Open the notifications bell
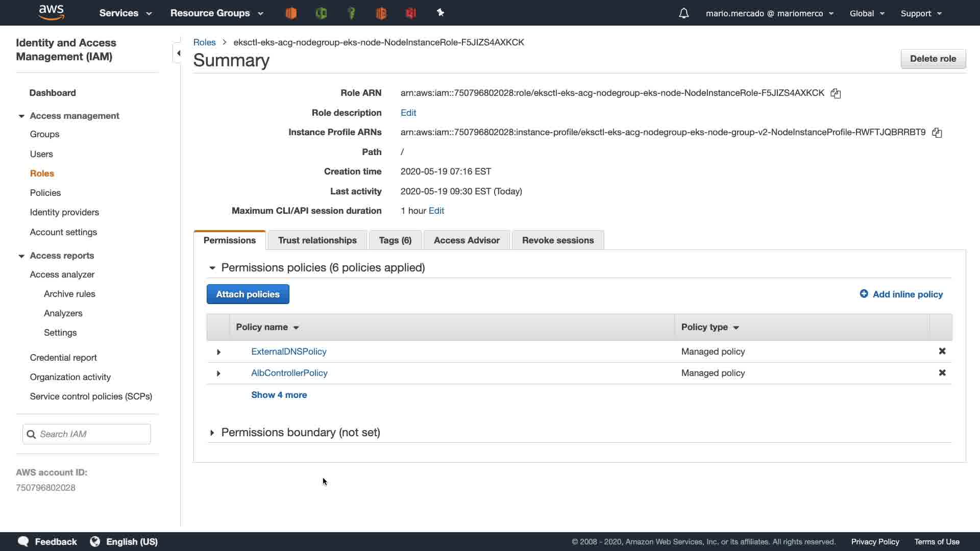Screen dimensions: 980x551 tap(684, 13)
